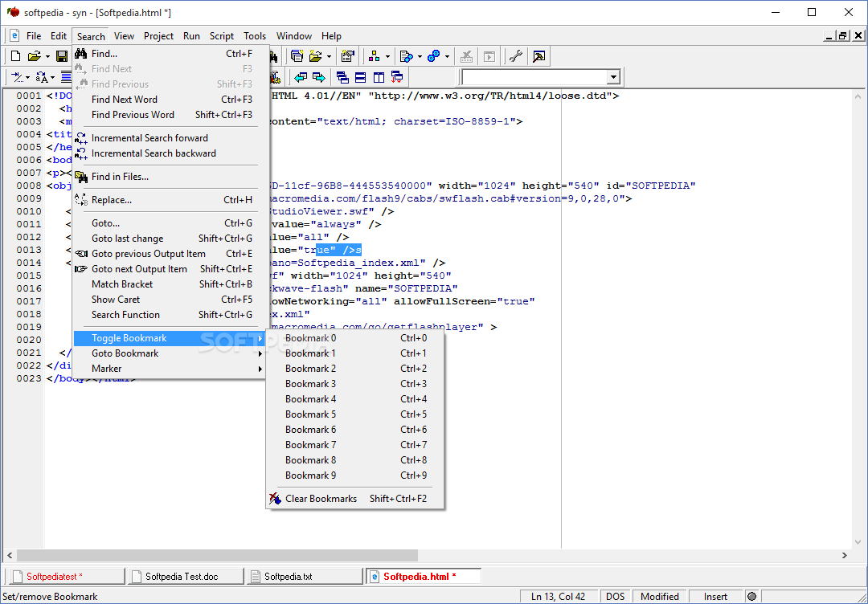The height and width of the screenshot is (604, 868).
Task: Click the horizontal scrollbar thumb
Action: pyautogui.click(x=217, y=555)
